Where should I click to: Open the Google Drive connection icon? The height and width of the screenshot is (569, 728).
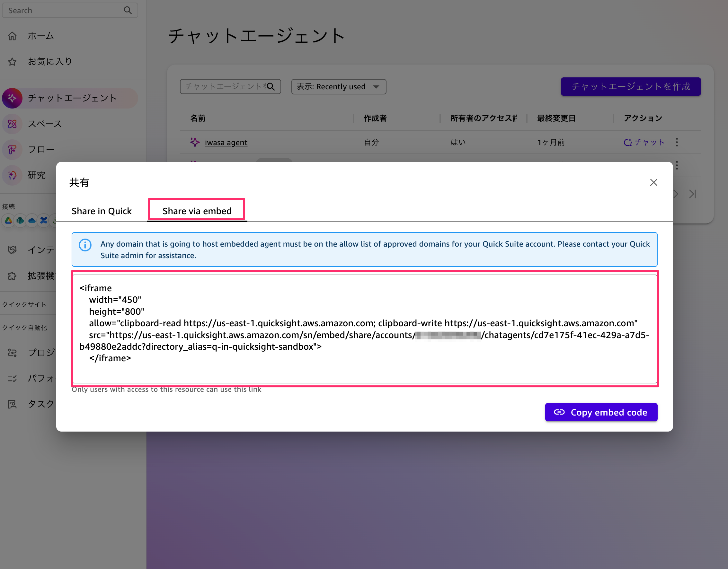(x=8, y=221)
